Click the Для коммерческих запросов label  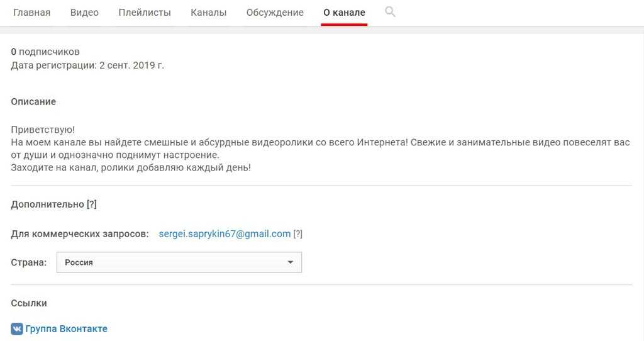[x=80, y=234]
